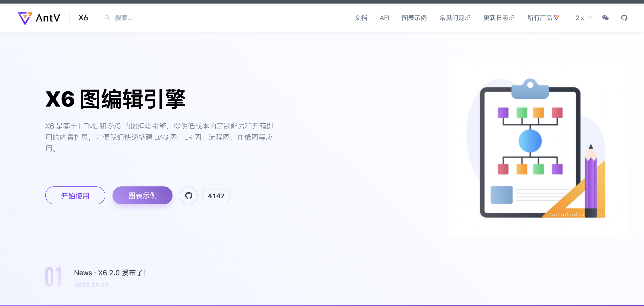Screen dimensions: 644x306
Task: Click the 开始使用 button
Action: 75,195
